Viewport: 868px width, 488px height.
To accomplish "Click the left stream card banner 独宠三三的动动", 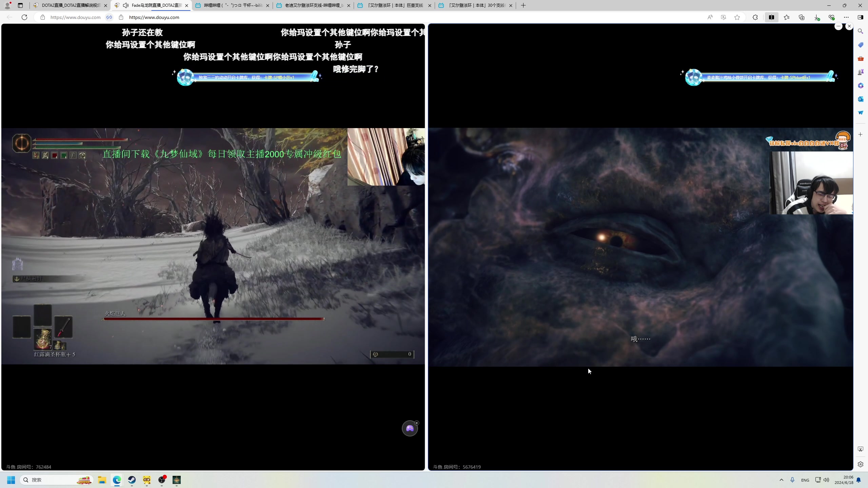I will tap(248, 77).
